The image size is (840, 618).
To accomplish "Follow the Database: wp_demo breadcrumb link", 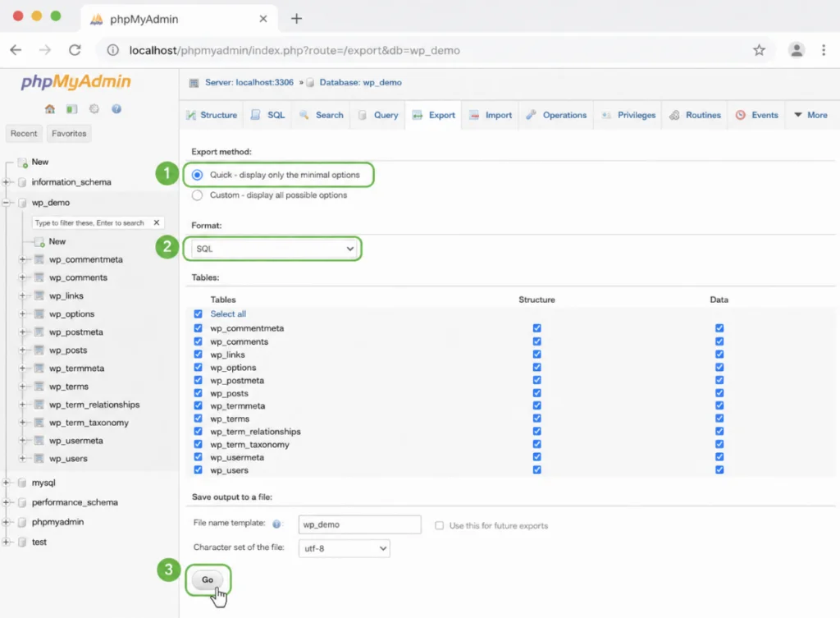I will pos(361,83).
